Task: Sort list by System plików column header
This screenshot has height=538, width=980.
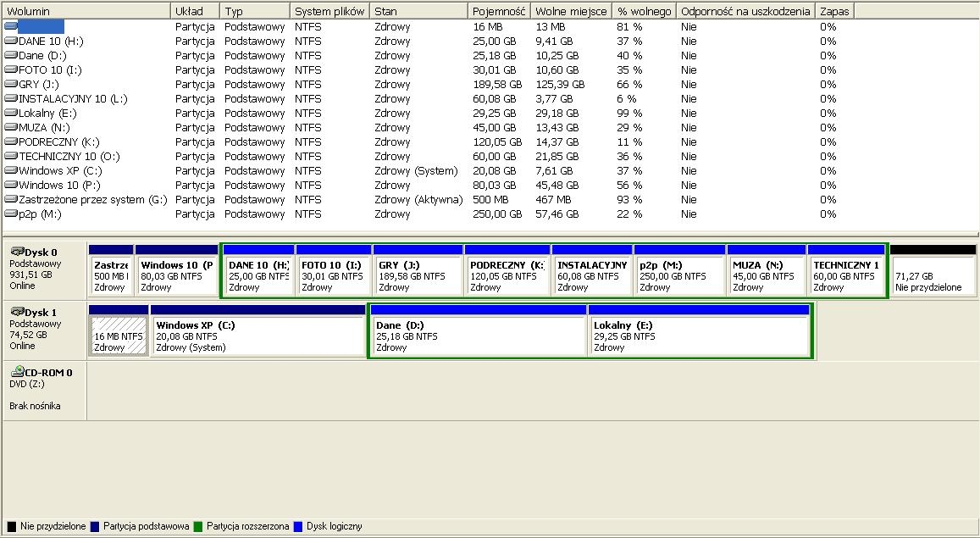Action: [x=330, y=11]
